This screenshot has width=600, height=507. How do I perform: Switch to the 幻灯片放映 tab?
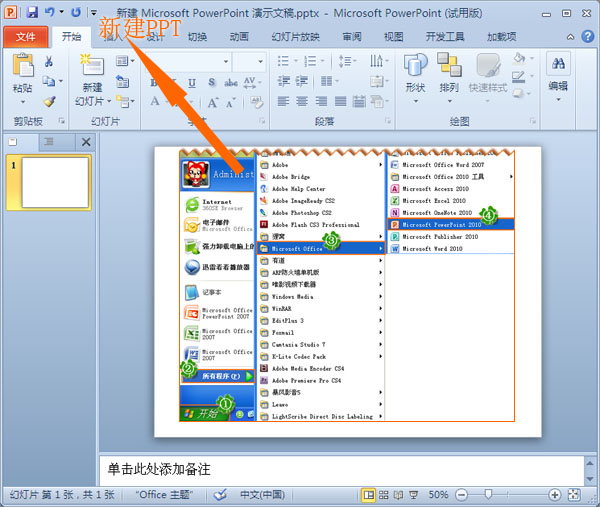[x=295, y=37]
